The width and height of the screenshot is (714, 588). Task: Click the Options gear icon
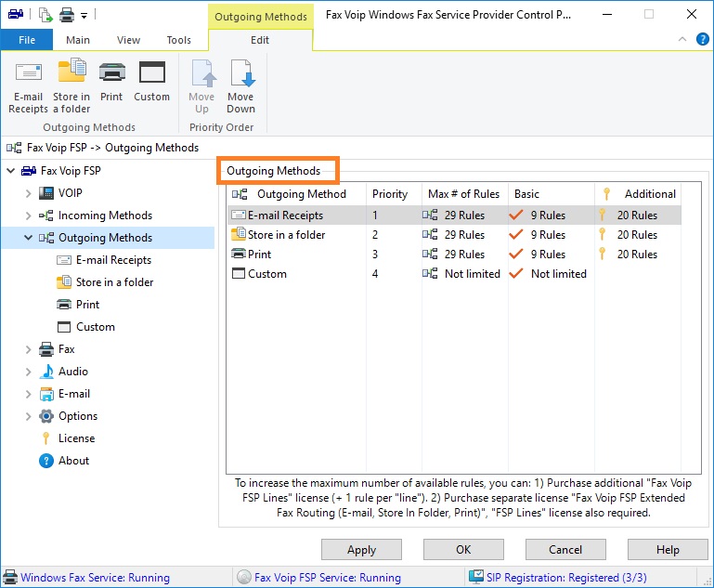click(46, 416)
